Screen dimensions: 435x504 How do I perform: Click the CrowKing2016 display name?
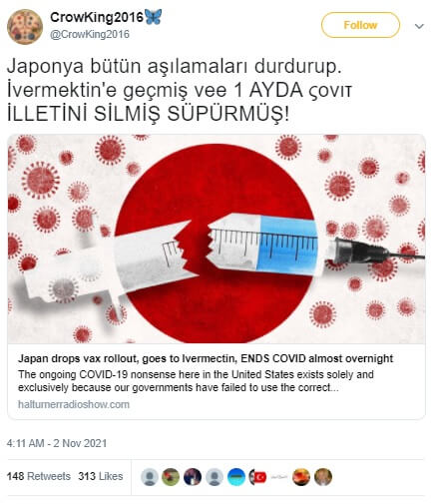(x=97, y=17)
